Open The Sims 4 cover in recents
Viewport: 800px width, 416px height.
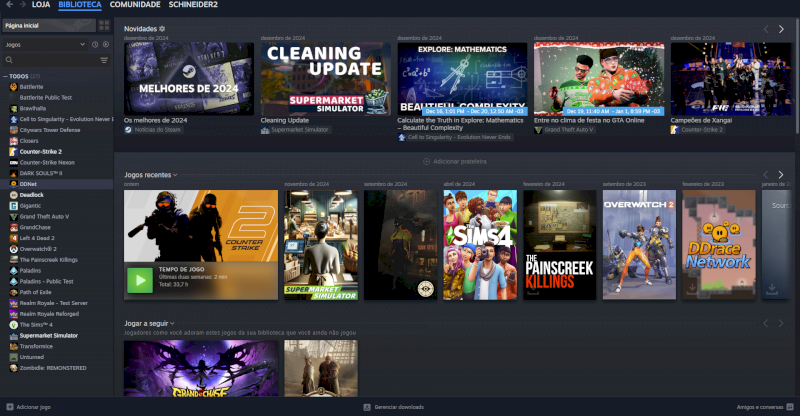tap(480, 245)
